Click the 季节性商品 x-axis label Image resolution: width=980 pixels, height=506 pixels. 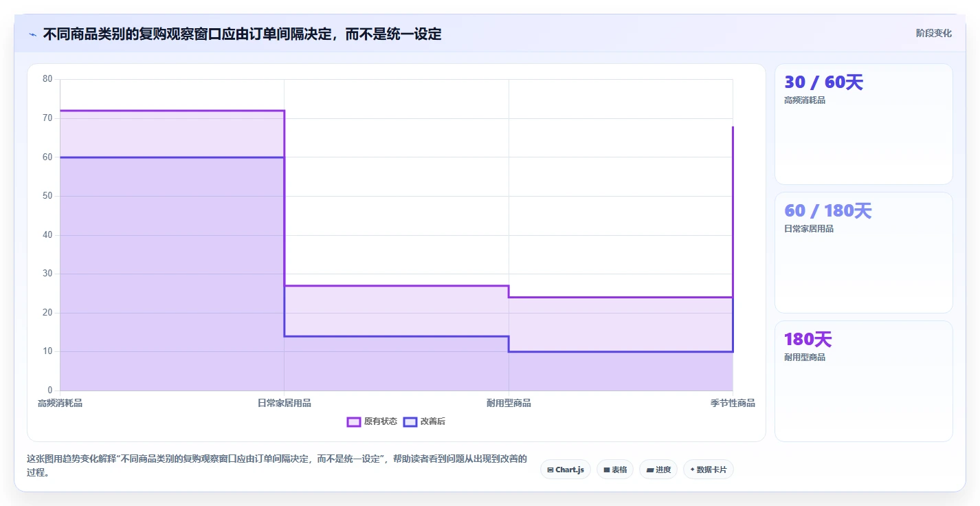[x=733, y=403]
